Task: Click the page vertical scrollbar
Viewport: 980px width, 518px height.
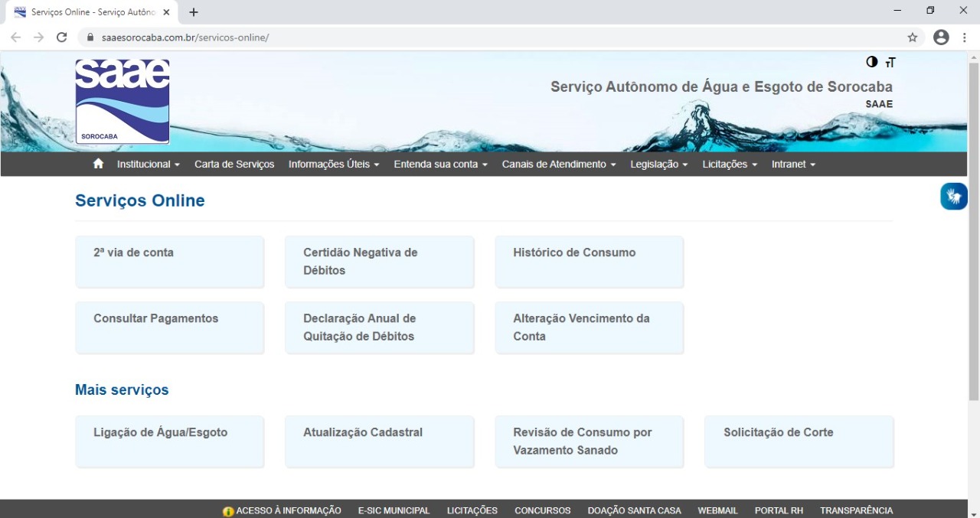Action: click(973, 230)
